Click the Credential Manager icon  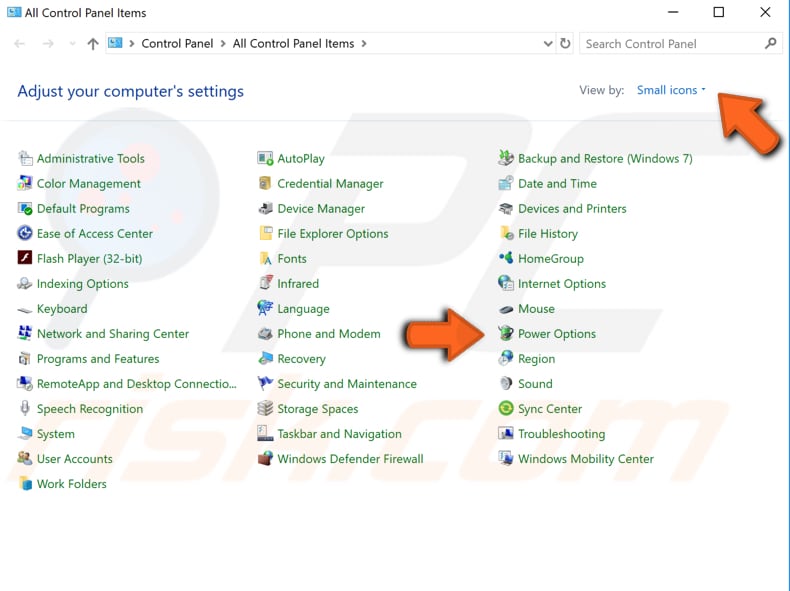pyautogui.click(x=265, y=183)
